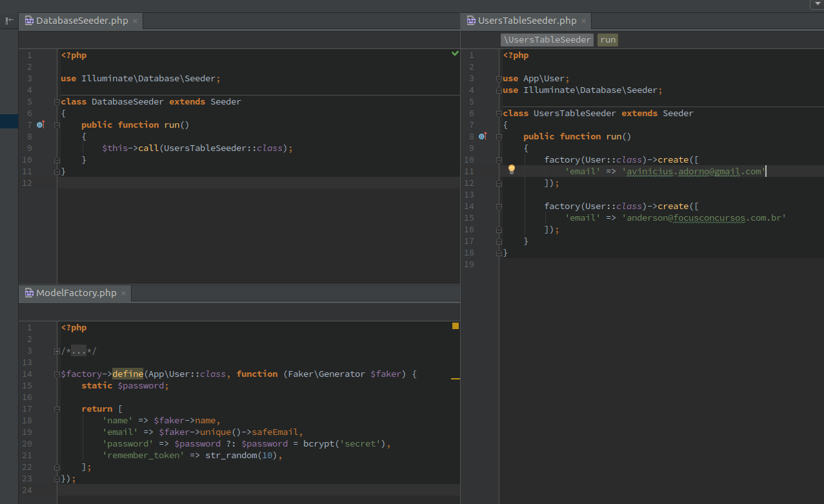The image size is (824, 504).
Task: Click override gutter icon beside UsersTableSeeder run()
Action: pos(482,136)
